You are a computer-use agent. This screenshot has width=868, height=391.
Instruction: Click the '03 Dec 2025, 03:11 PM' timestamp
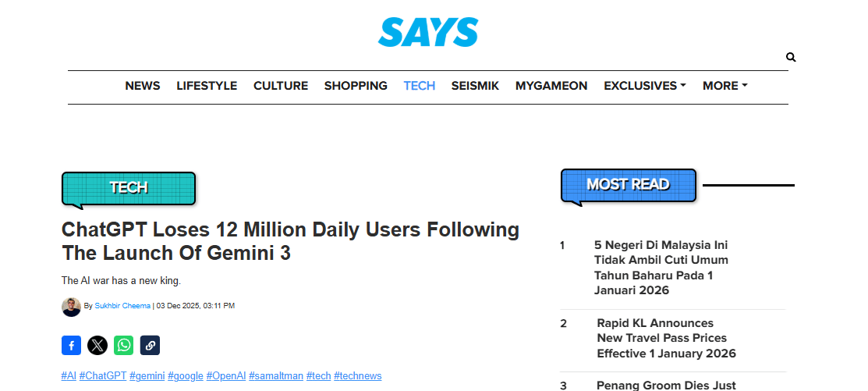(196, 306)
